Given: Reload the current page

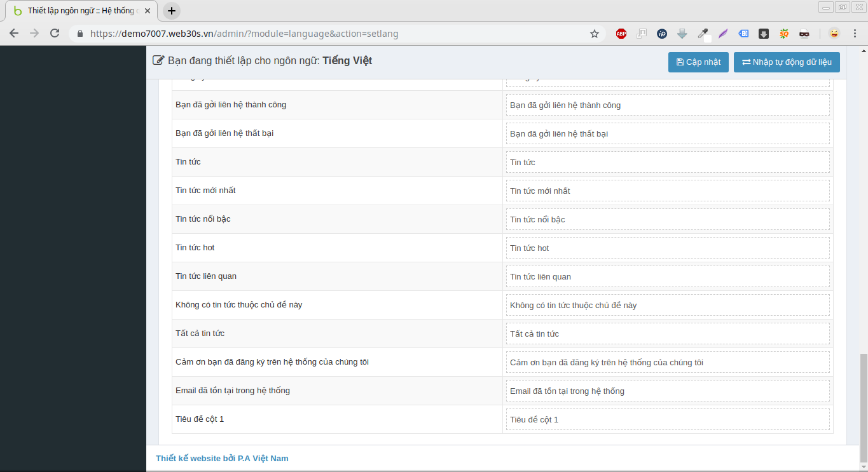Looking at the screenshot, I should [55, 33].
